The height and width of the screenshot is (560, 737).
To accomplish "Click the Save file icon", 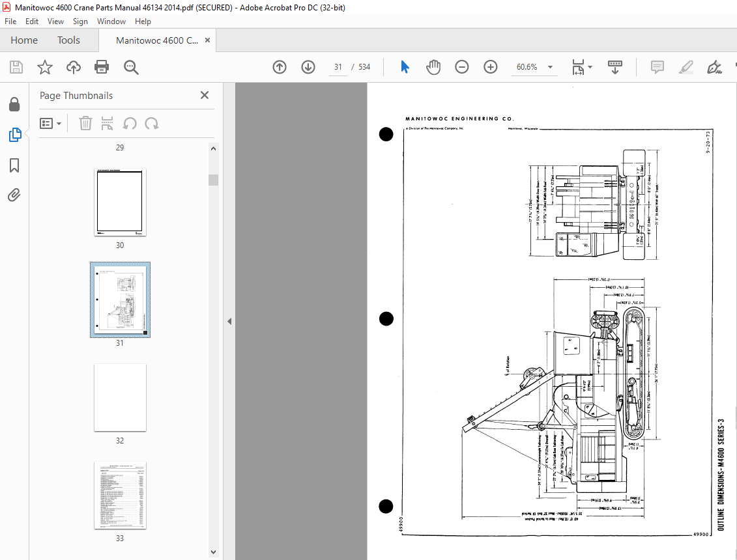I will (16, 67).
